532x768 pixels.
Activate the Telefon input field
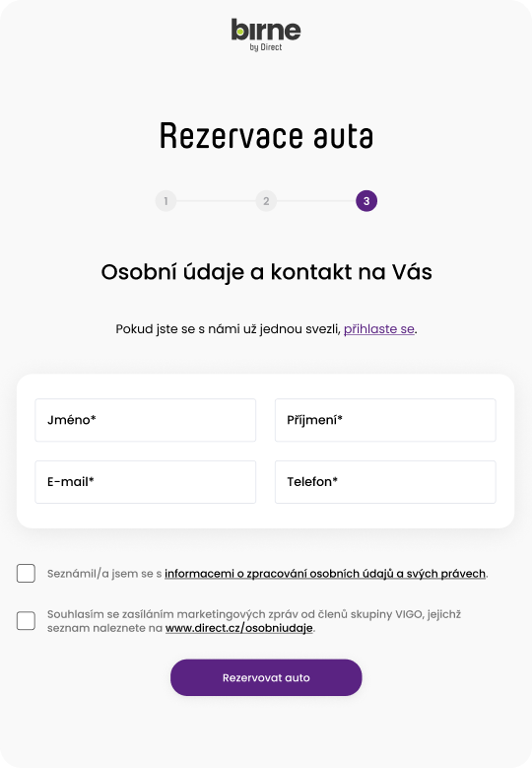385,481
